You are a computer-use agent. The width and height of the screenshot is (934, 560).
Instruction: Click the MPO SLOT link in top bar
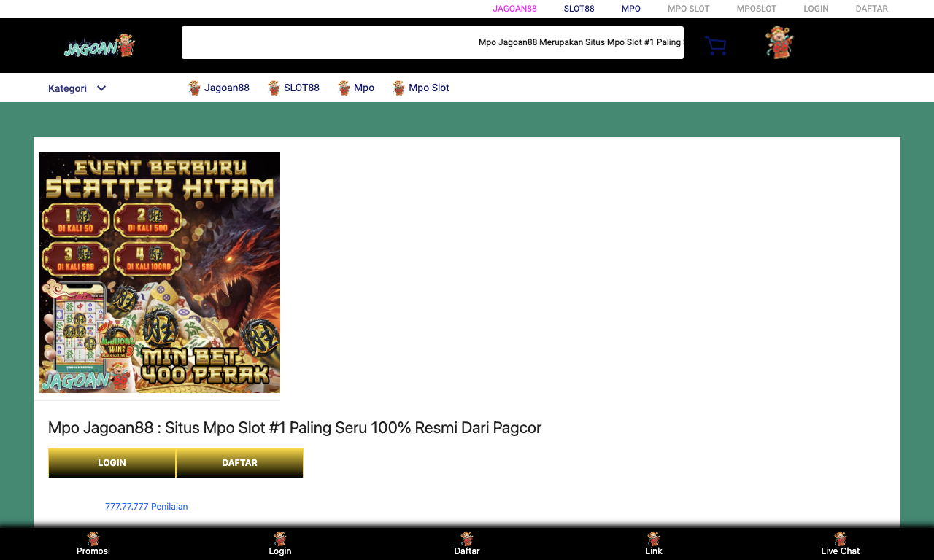(689, 9)
